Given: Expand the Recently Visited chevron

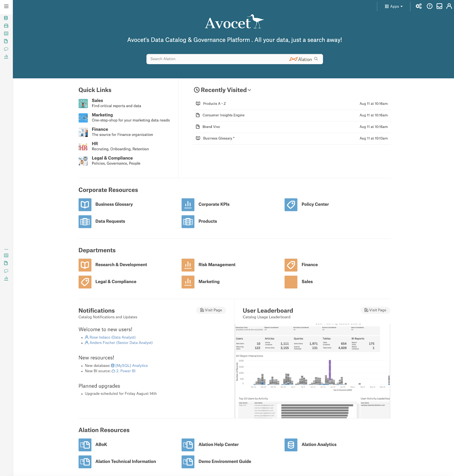Looking at the screenshot, I should coord(249,90).
